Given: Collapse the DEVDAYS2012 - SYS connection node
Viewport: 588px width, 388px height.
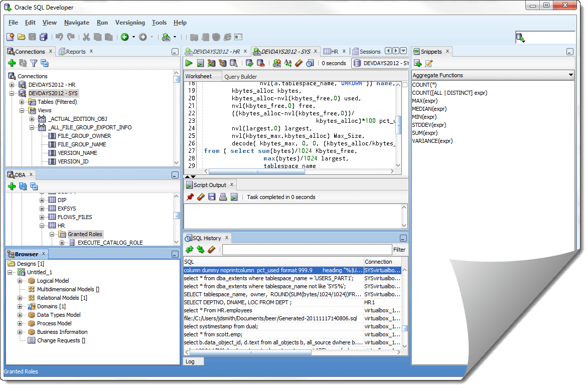Looking at the screenshot, I should (x=12, y=93).
